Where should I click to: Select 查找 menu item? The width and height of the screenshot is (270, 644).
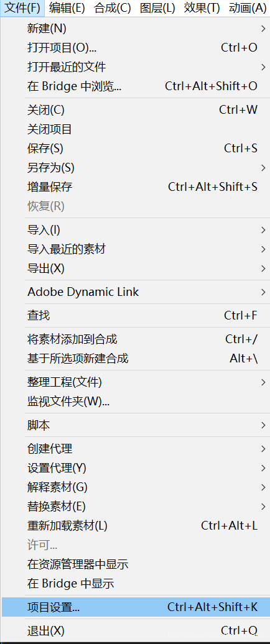(135, 315)
